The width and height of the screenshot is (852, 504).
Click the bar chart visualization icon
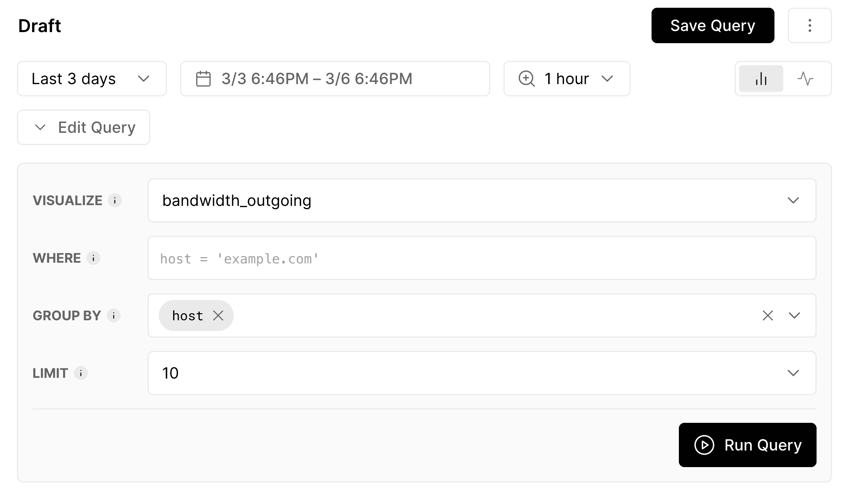(x=760, y=78)
